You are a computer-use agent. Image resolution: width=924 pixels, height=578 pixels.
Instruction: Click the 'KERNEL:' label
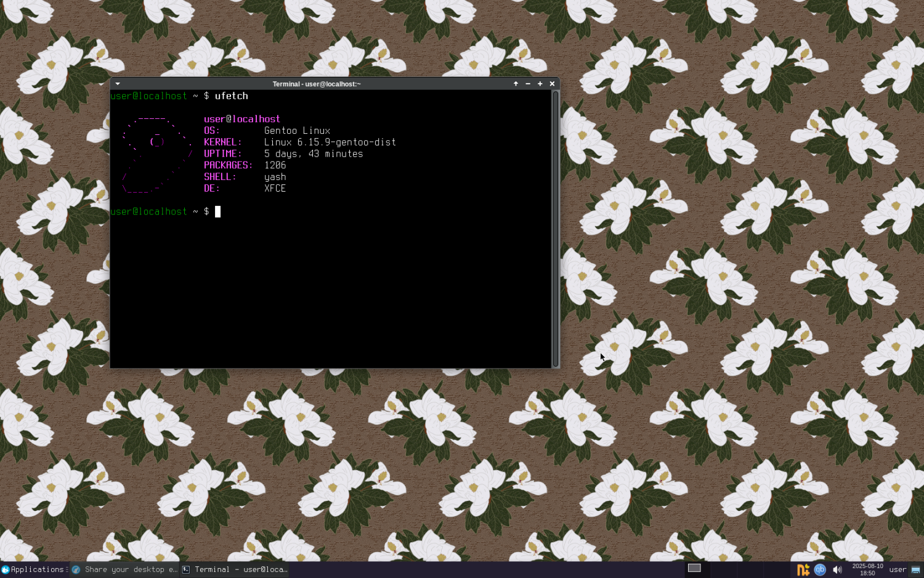223,142
